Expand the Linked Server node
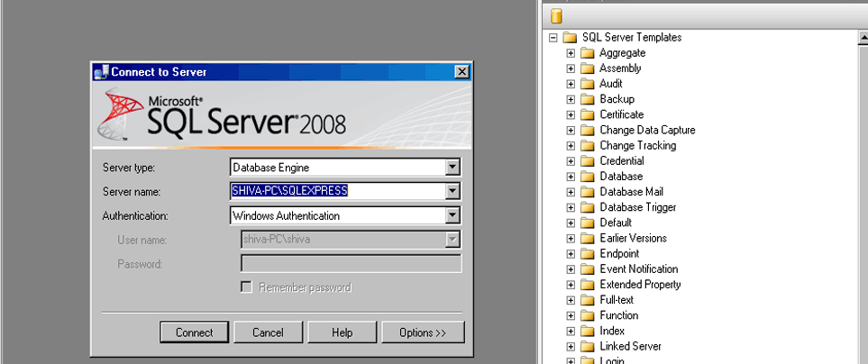Viewport: 868px width, 364px height. (x=571, y=347)
